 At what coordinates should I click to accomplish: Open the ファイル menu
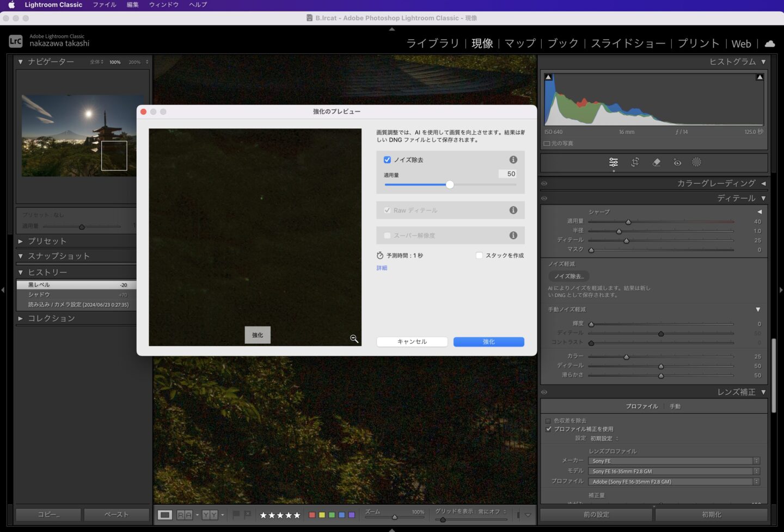(104, 5)
